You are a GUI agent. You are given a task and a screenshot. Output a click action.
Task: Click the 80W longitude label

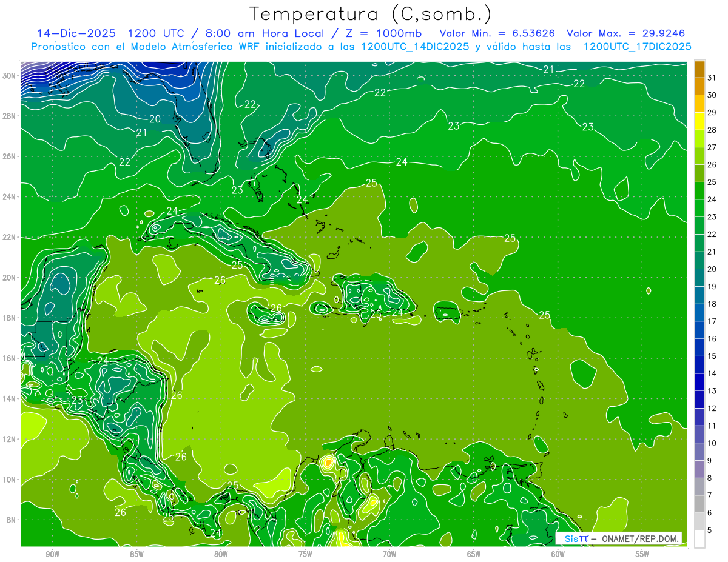pyautogui.click(x=221, y=555)
